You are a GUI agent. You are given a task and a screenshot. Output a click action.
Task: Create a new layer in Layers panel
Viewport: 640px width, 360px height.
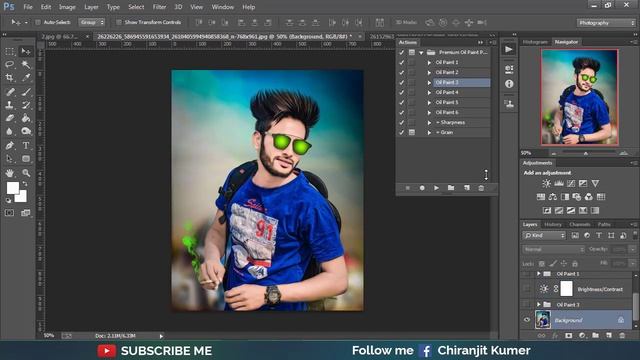pyautogui.click(x=609, y=336)
